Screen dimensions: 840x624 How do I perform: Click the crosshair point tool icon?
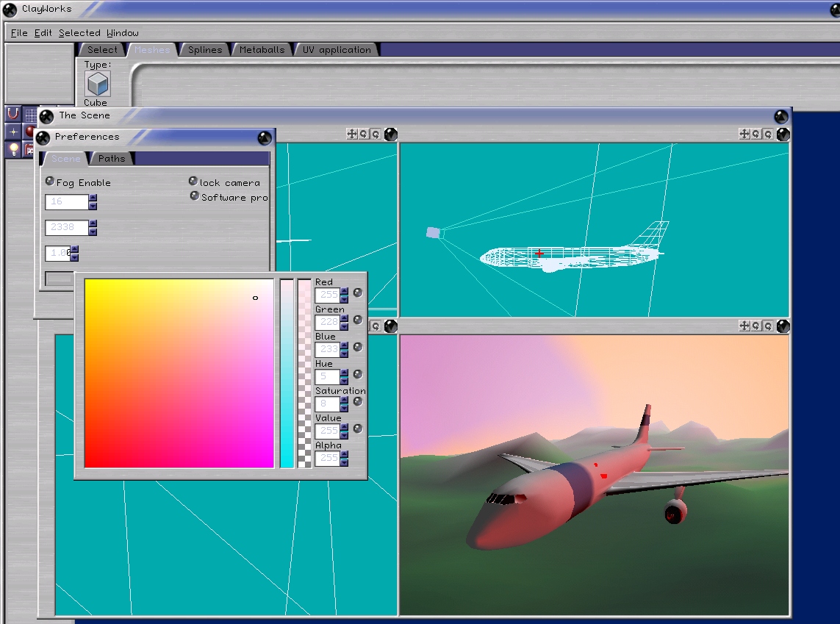click(13, 132)
